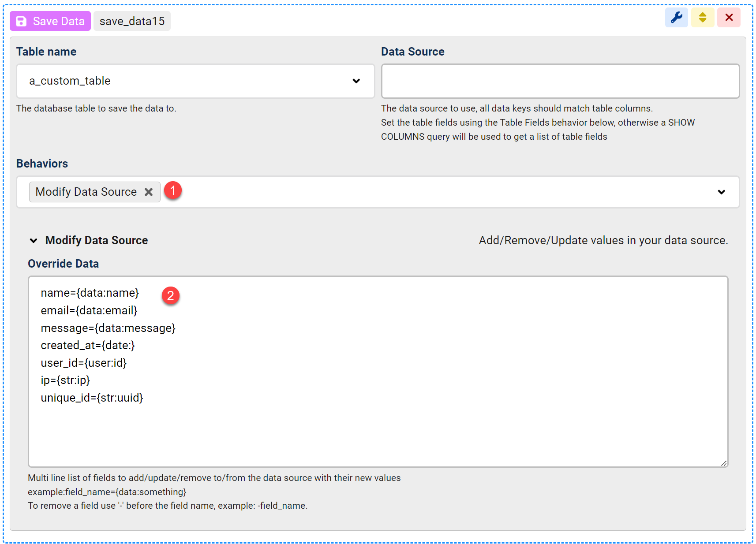Click the textarea resize handle corner
756x544 pixels.
(x=723, y=463)
